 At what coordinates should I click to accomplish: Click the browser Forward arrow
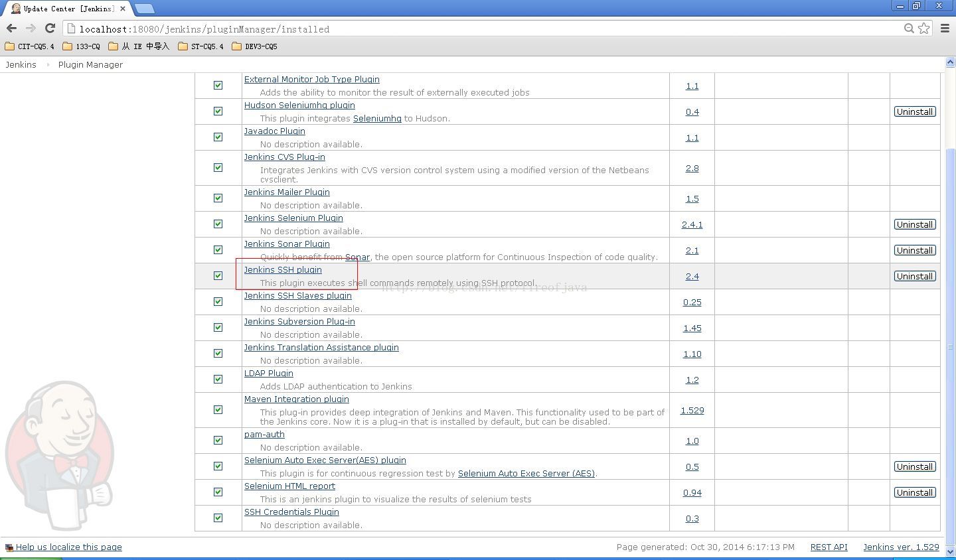pos(31,29)
